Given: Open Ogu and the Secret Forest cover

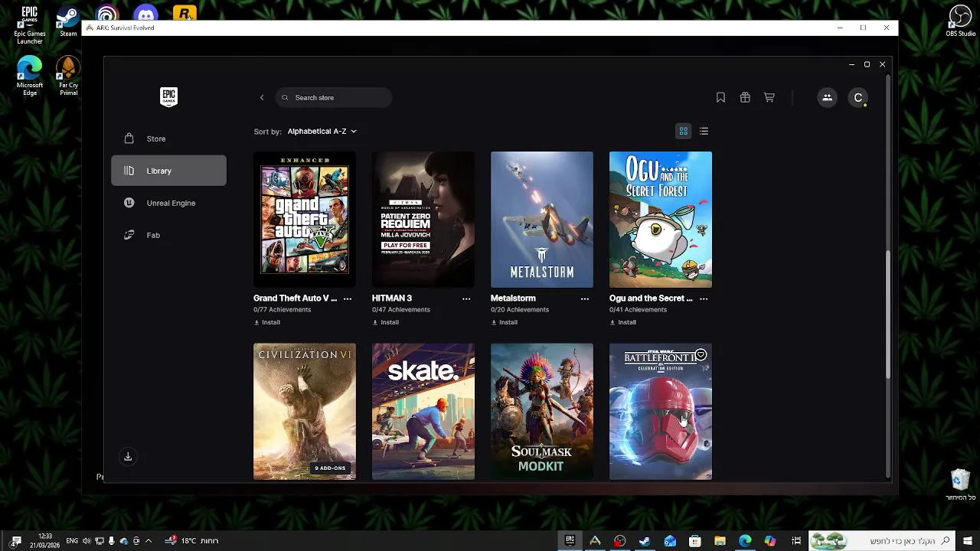Looking at the screenshot, I should (661, 220).
